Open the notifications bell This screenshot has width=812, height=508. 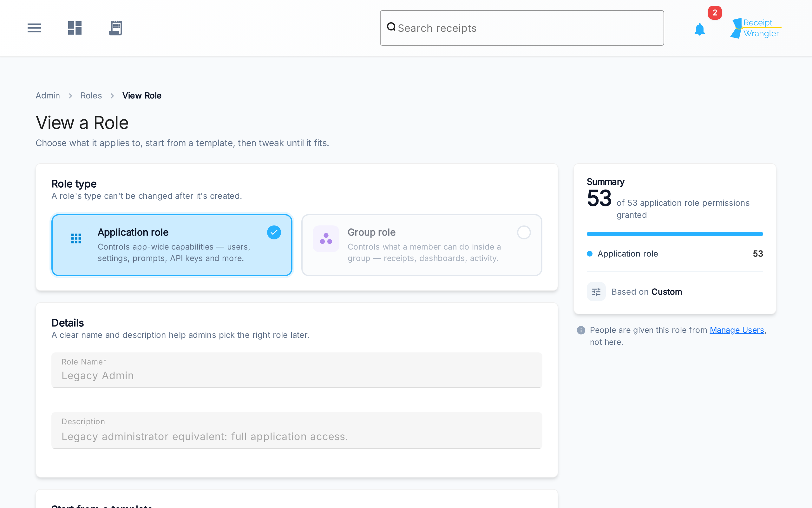[699, 29]
